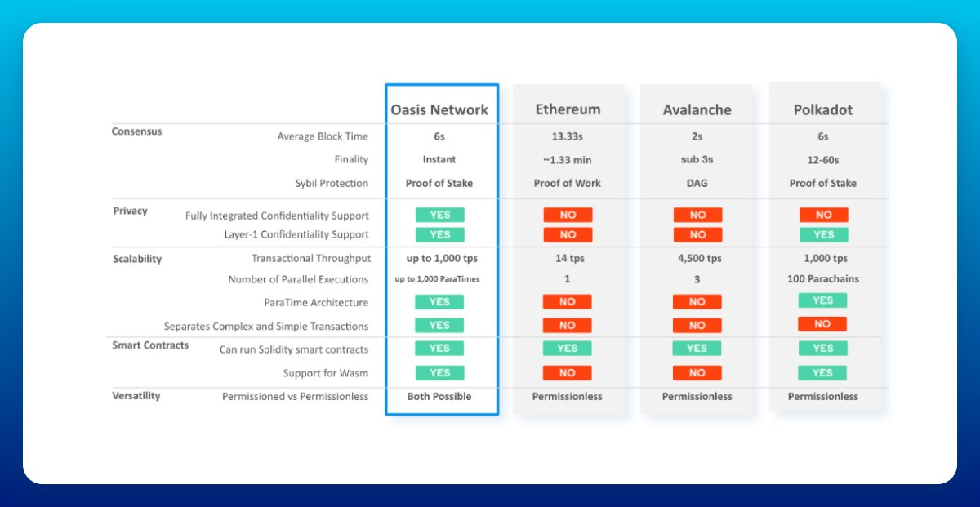Click Polkadot NO badge for Separates Transactions row

(822, 324)
